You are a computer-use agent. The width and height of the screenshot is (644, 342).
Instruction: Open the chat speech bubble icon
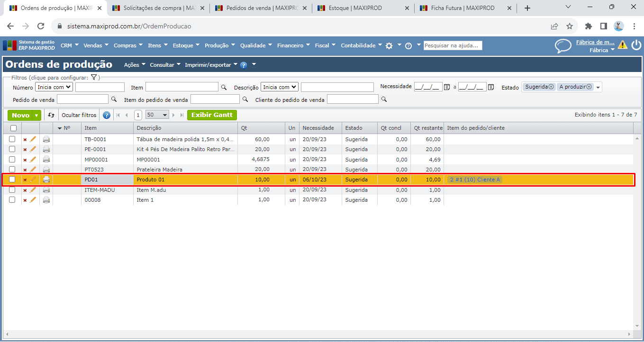(563, 45)
